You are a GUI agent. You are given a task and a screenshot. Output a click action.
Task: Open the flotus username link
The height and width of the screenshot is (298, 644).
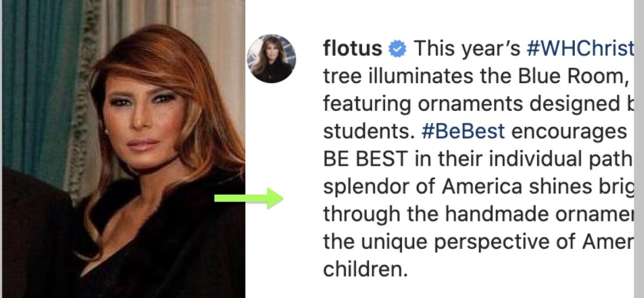(x=353, y=49)
